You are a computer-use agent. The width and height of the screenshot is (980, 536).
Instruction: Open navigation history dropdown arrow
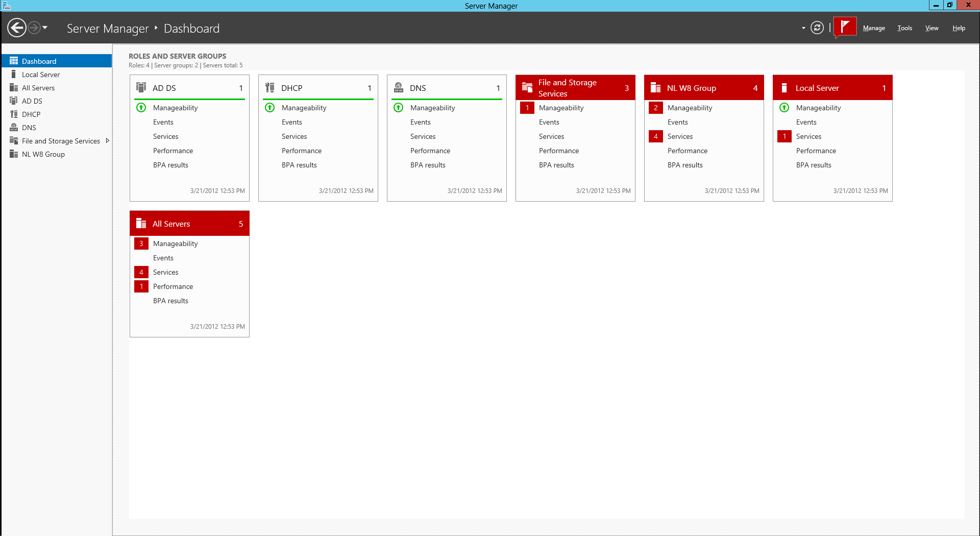coord(45,28)
